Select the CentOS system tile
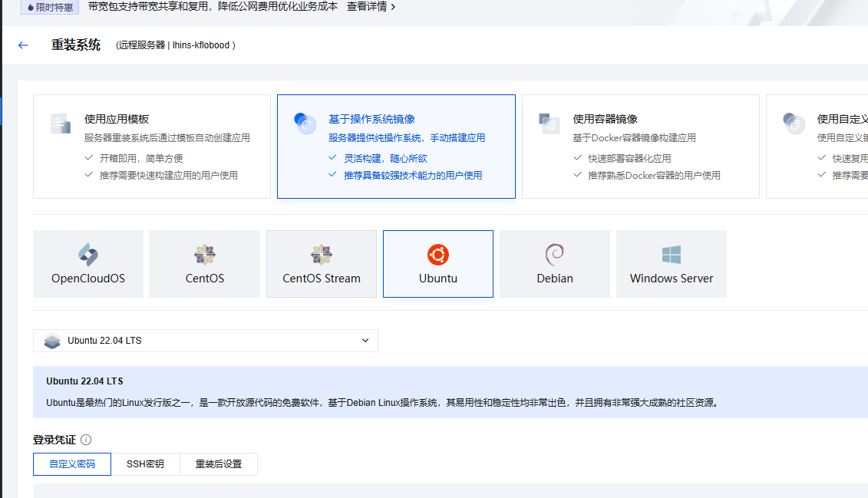The width and height of the screenshot is (868, 498). tap(205, 264)
